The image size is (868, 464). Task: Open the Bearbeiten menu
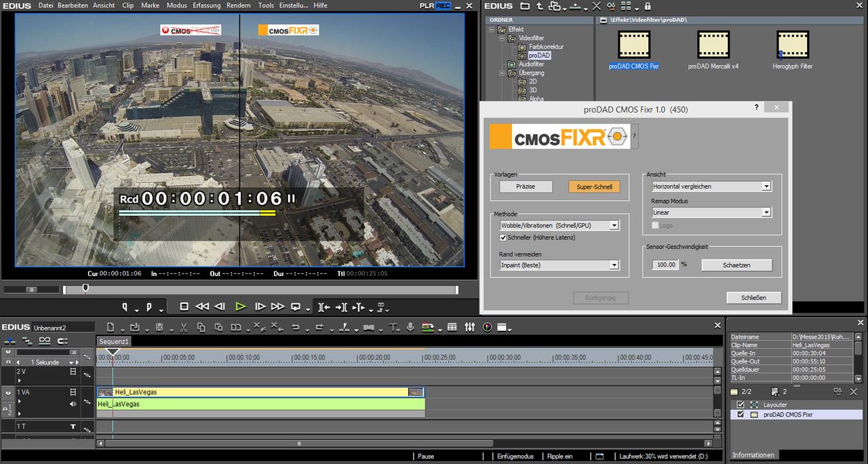[x=73, y=5]
